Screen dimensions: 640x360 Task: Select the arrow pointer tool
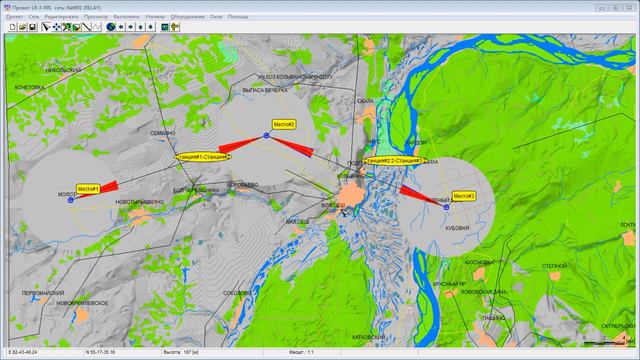pos(46,27)
